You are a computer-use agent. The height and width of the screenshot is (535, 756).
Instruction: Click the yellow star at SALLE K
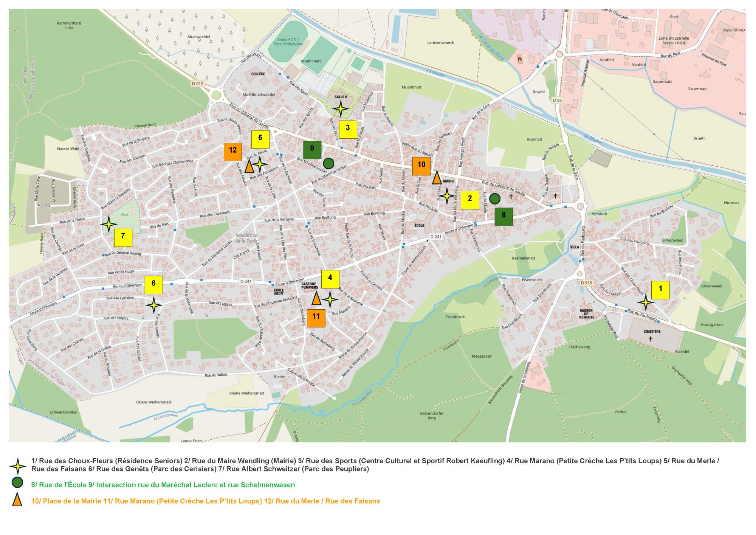click(x=341, y=109)
